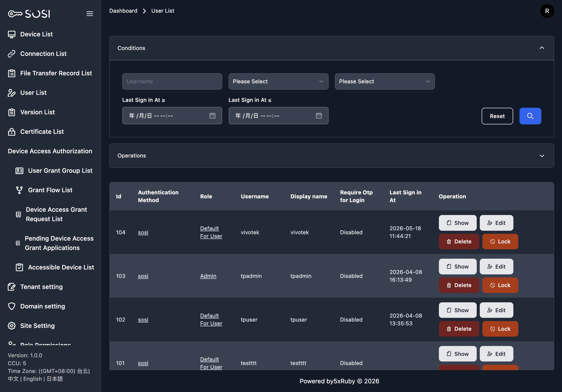Click the Grant Flow branch icon

click(x=19, y=190)
